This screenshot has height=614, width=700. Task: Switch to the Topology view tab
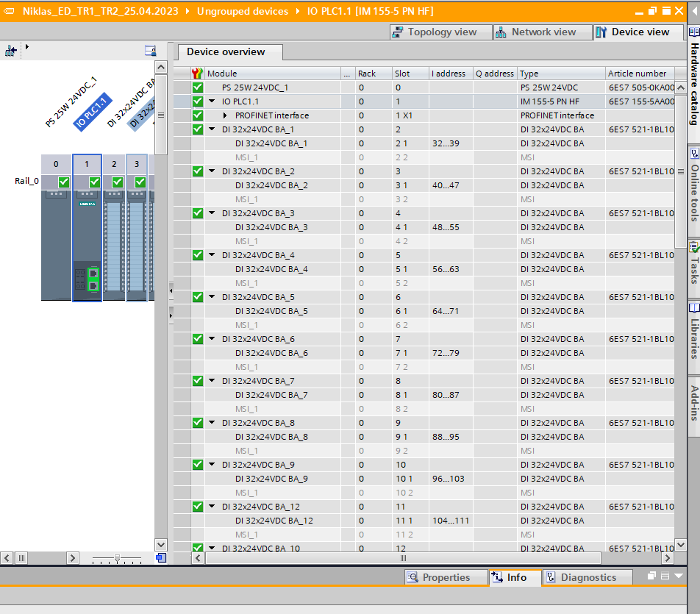[x=434, y=32]
